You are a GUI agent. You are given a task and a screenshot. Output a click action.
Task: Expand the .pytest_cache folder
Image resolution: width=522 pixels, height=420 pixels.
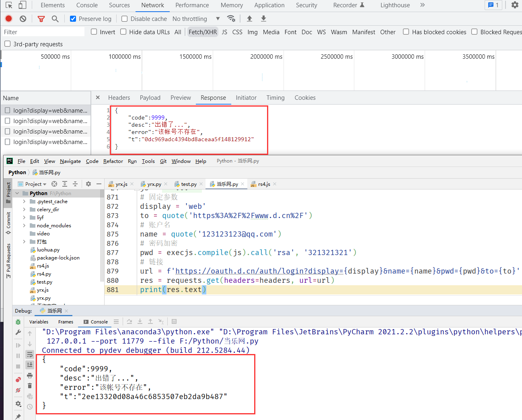[x=24, y=202]
